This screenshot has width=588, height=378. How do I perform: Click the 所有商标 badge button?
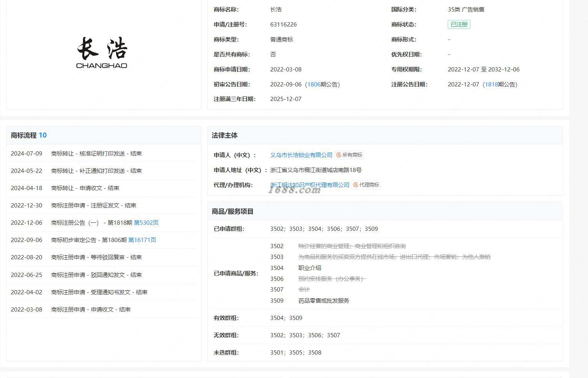point(349,155)
